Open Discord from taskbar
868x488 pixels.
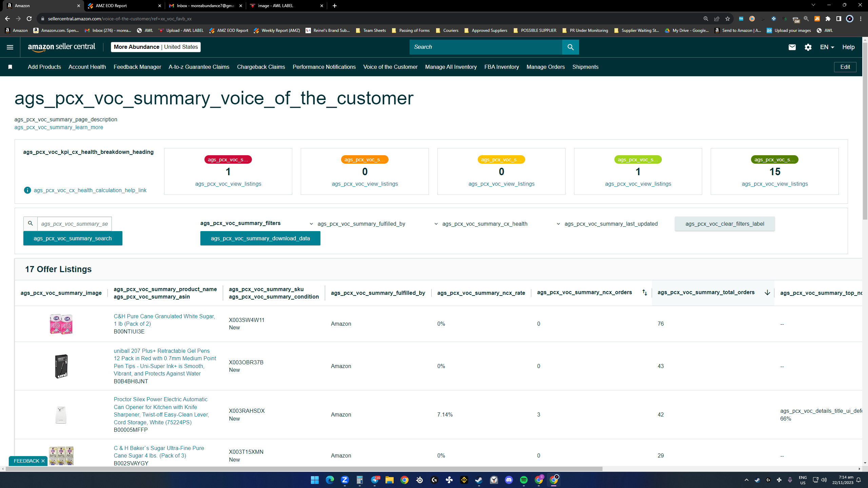pyautogui.click(x=509, y=480)
